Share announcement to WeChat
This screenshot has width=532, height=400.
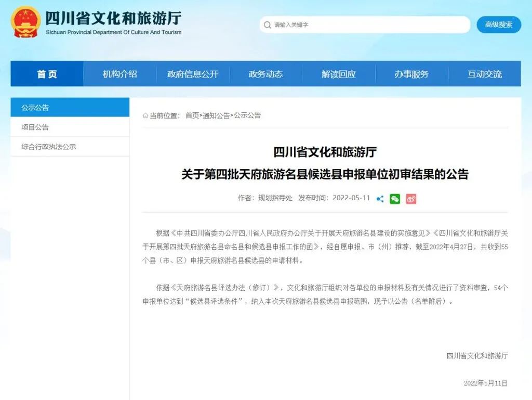click(x=395, y=199)
